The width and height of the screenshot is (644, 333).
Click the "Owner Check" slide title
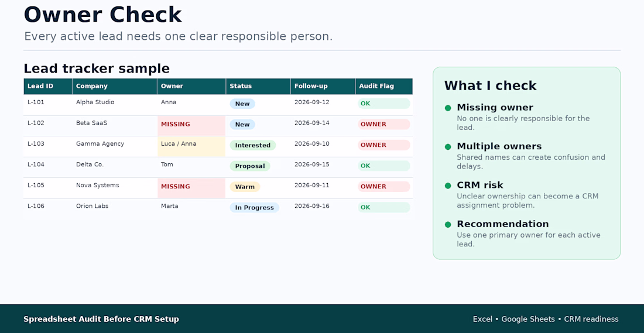point(102,15)
